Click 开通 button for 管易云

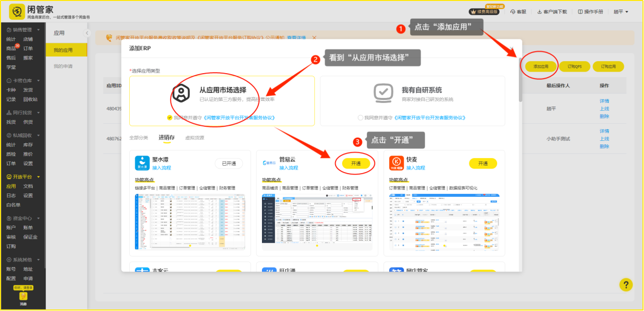[x=355, y=163]
